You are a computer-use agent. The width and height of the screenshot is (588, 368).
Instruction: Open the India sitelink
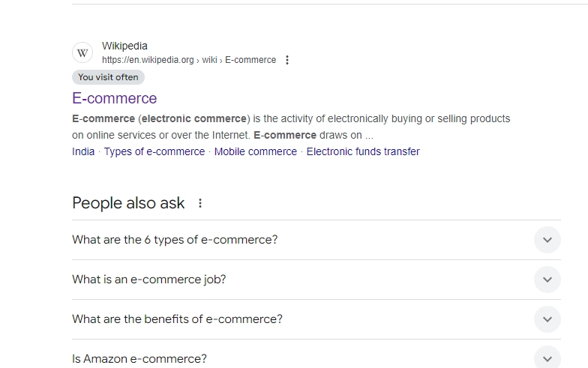[x=83, y=151]
